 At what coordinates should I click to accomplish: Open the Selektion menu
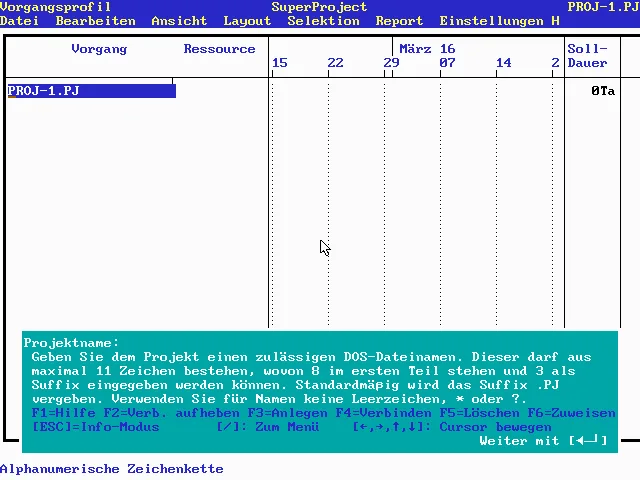pyautogui.click(x=323, y=21)
